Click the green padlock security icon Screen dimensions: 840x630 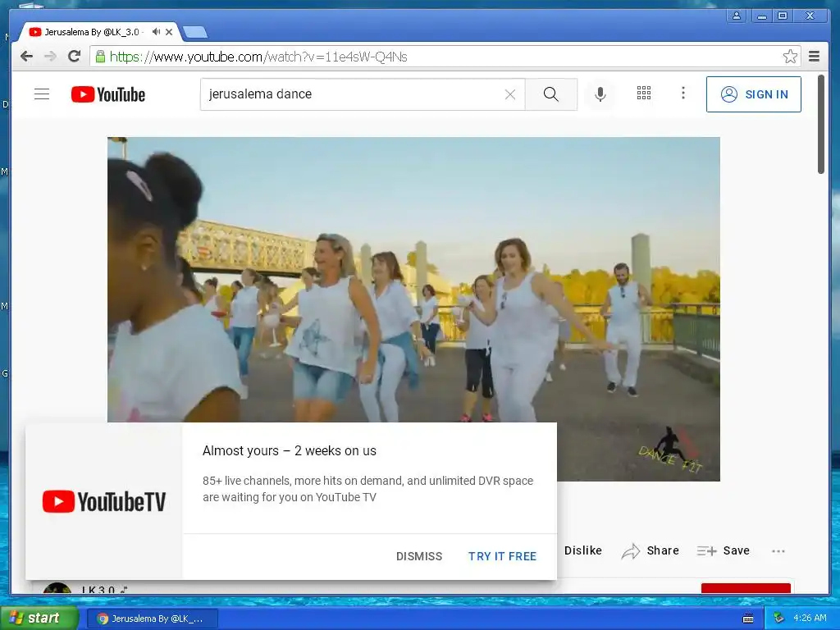tap(100, 57)
